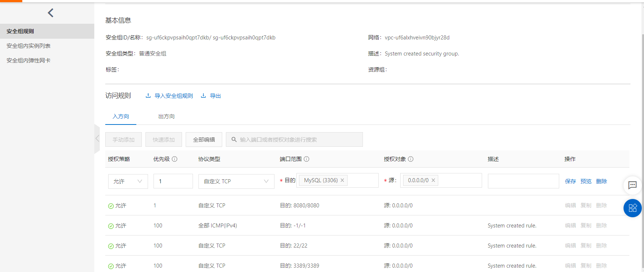644x272 pixels.
Task: Click 删除 in the edit row
Action: 602,181
